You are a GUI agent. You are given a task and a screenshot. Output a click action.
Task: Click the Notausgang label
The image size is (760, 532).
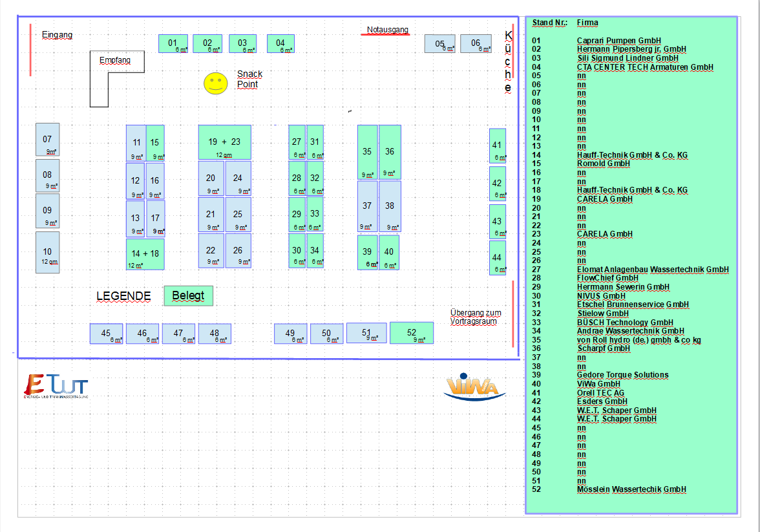point(387,30)
